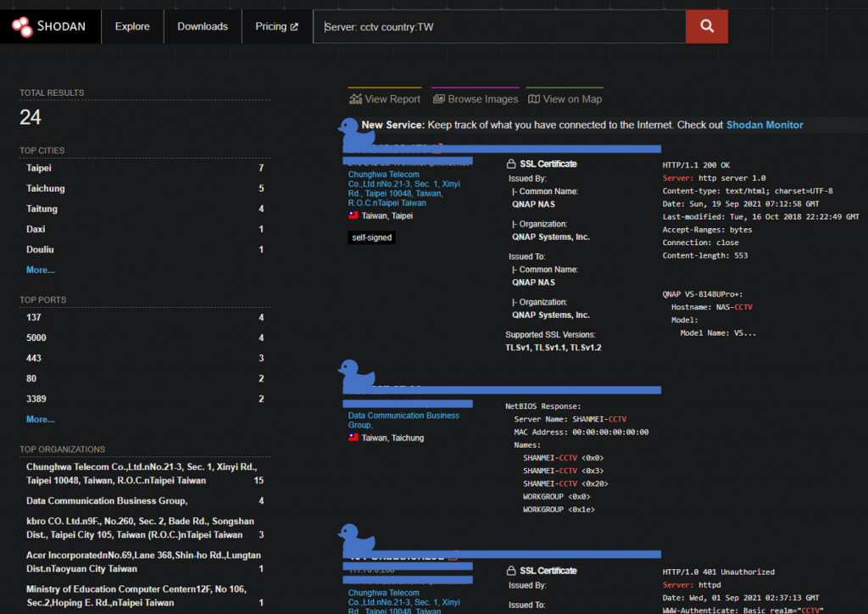The height and width of the screenshot is (614, 868).
Task: Click HTTP/1.0 401 Unauthorized text
Action: click(719, 572)
